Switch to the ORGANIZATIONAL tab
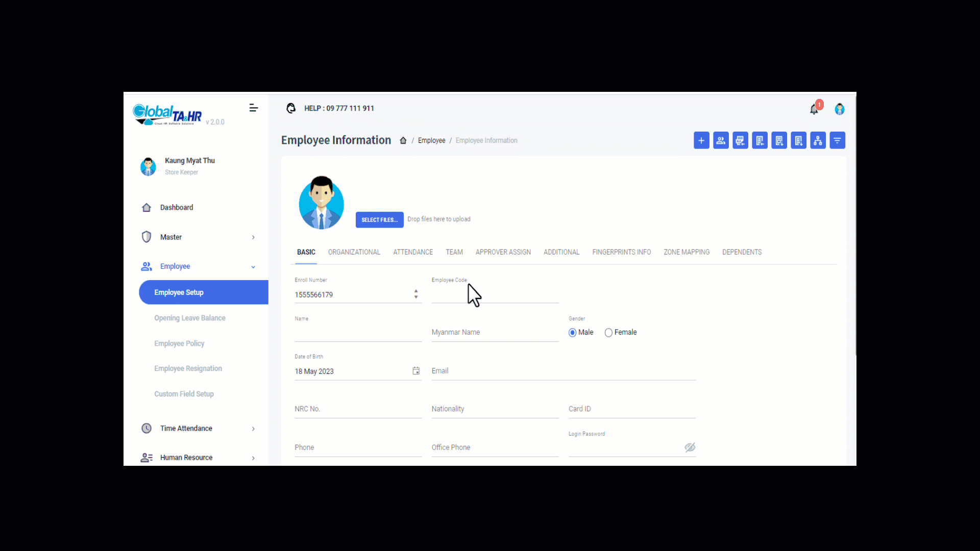Image resolution: width=980 pixels, height=551 pixels. click(354, 252)
